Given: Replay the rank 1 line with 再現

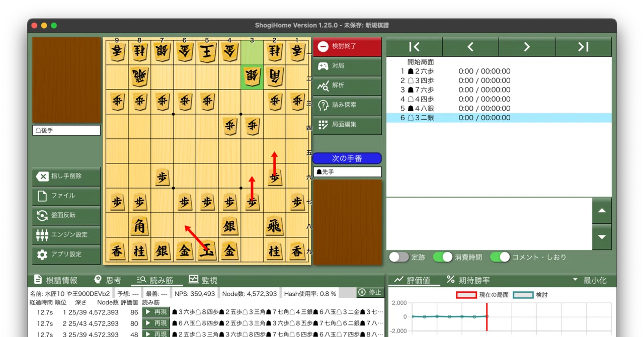Looking at the screenshot, I should coord(156,312).
